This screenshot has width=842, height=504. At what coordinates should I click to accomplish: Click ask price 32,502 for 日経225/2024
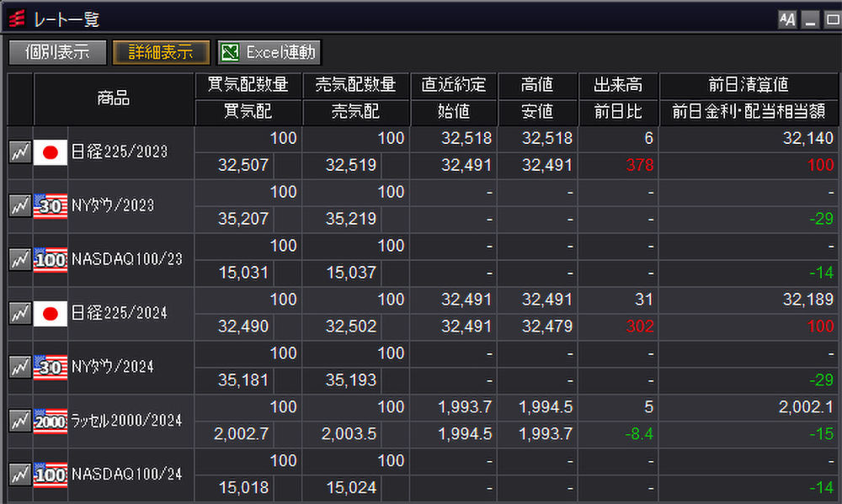pos(351,326)
